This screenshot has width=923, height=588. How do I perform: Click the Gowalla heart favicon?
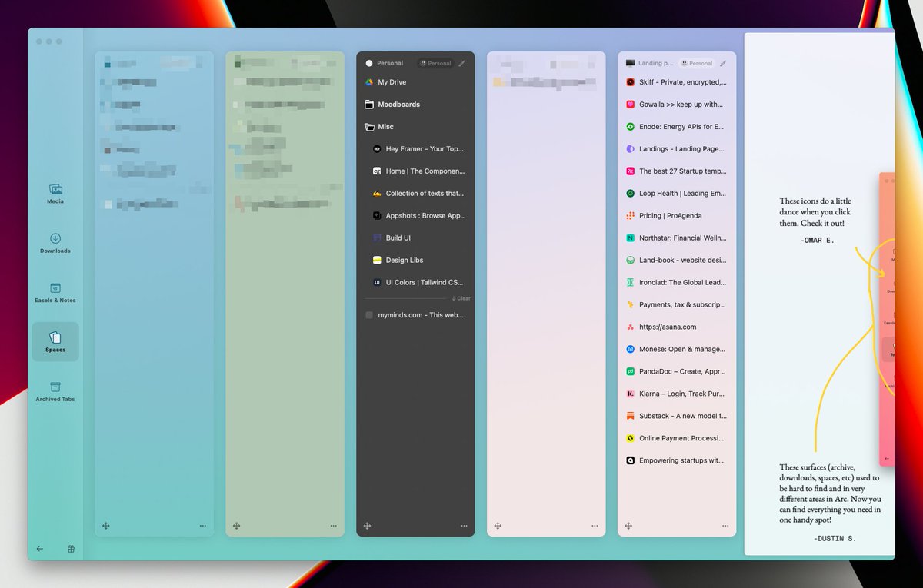(x=630, y=105)
